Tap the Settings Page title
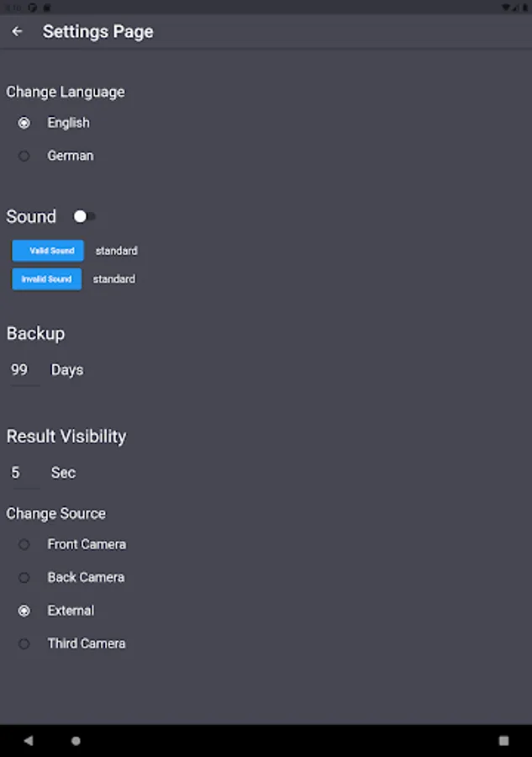 coord(98,32)
